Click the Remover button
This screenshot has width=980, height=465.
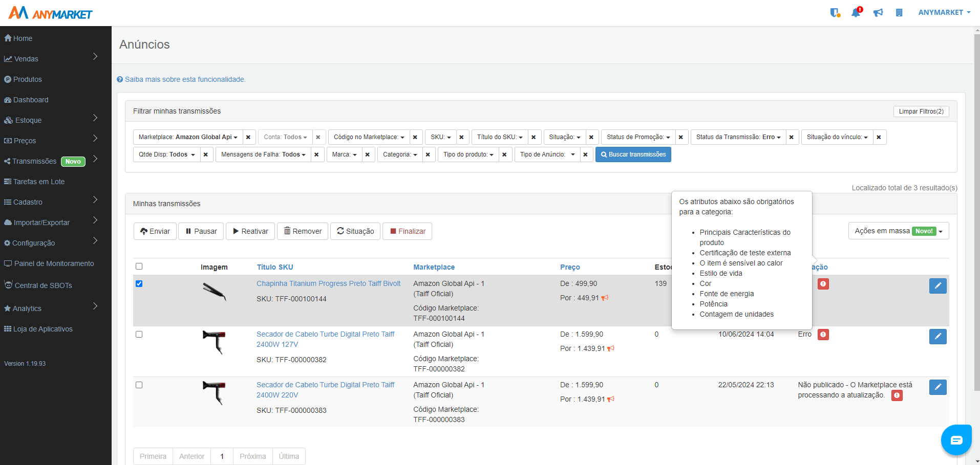303,231
